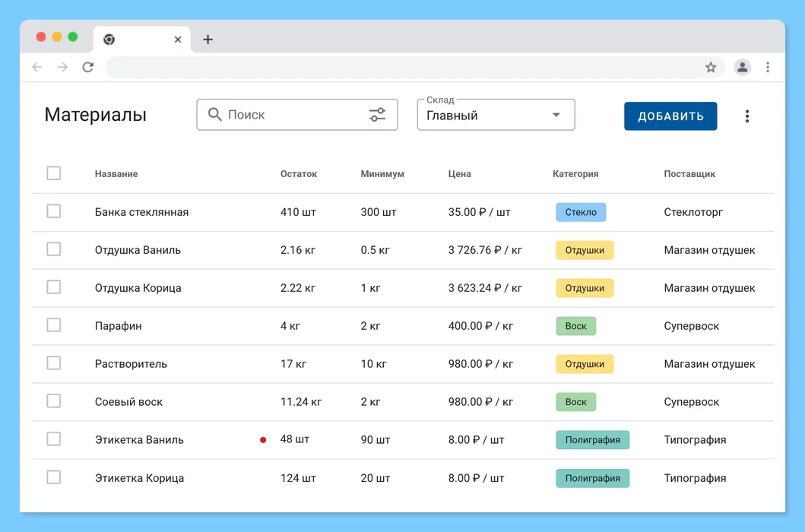
Task: Click Супервоск supplier in Парафин row
Action: [x=692, y=326]
